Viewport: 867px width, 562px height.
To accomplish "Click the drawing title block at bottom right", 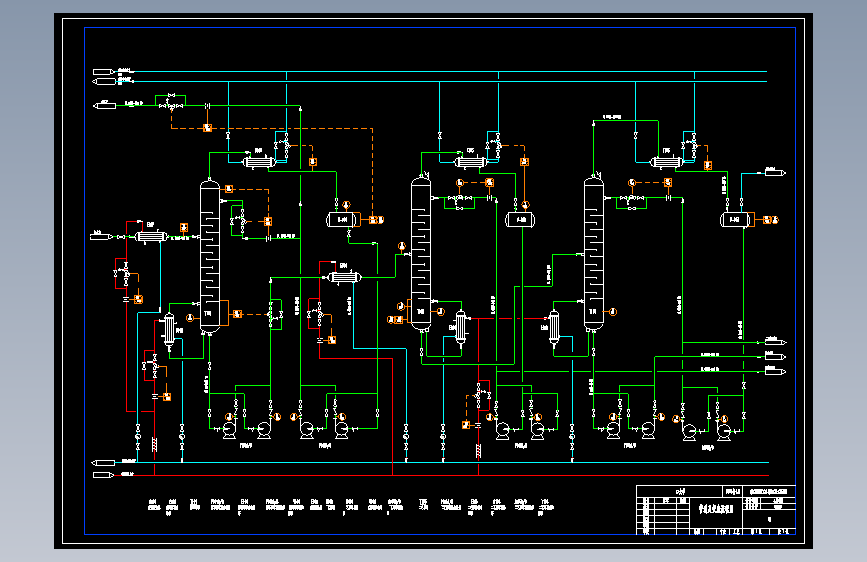I will tap(716, 510).
